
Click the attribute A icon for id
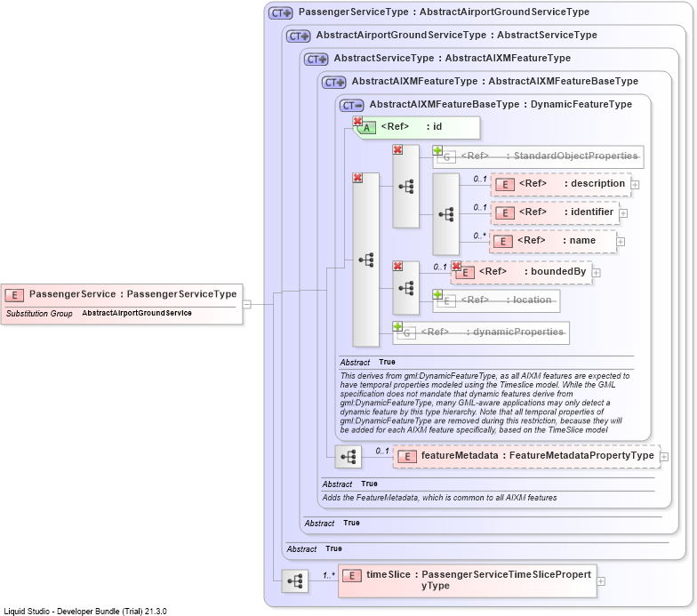pyautogui.click(x=366, y=128)
